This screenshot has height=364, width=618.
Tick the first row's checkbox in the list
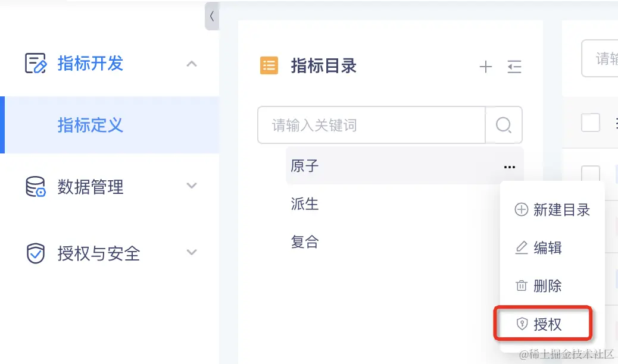(590, 174)
